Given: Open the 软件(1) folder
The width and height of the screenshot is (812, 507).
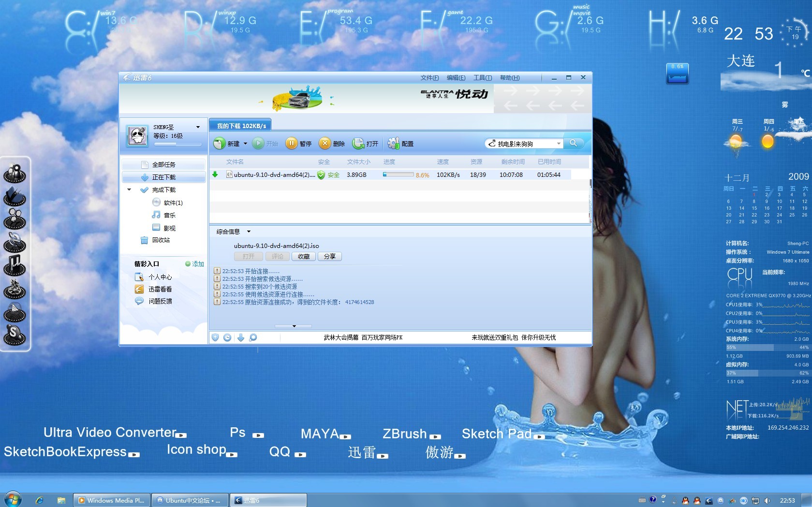Looking at the screenshot, I should pos(167,203).
